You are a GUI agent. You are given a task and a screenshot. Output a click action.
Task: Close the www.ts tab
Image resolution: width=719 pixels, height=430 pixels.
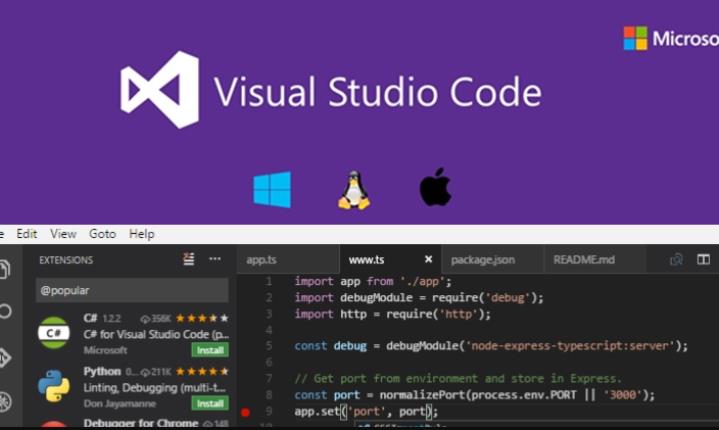(x=428, y=260)
